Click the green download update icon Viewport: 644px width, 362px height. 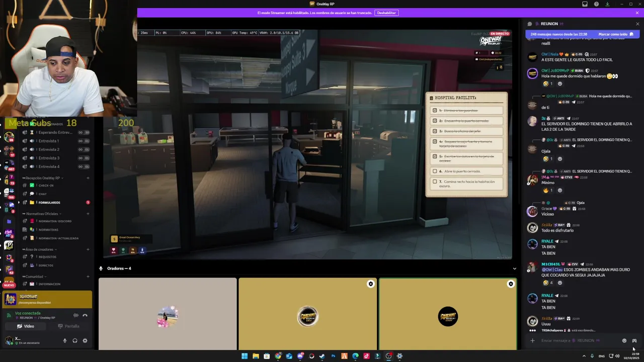pos(607,4)
